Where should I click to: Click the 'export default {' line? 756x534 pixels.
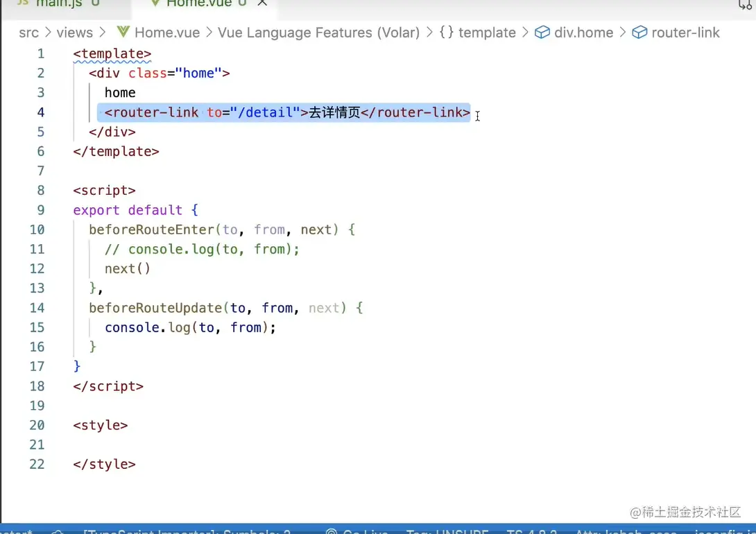click(135, 210)
